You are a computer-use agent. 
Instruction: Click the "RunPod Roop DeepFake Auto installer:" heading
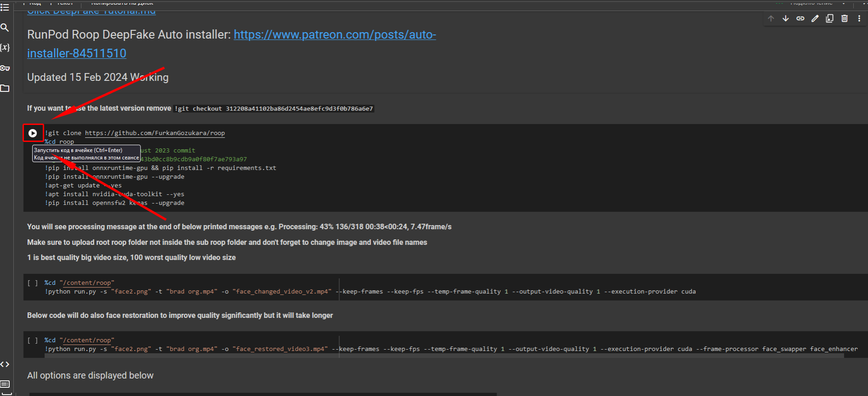click(x=129, y=34)
